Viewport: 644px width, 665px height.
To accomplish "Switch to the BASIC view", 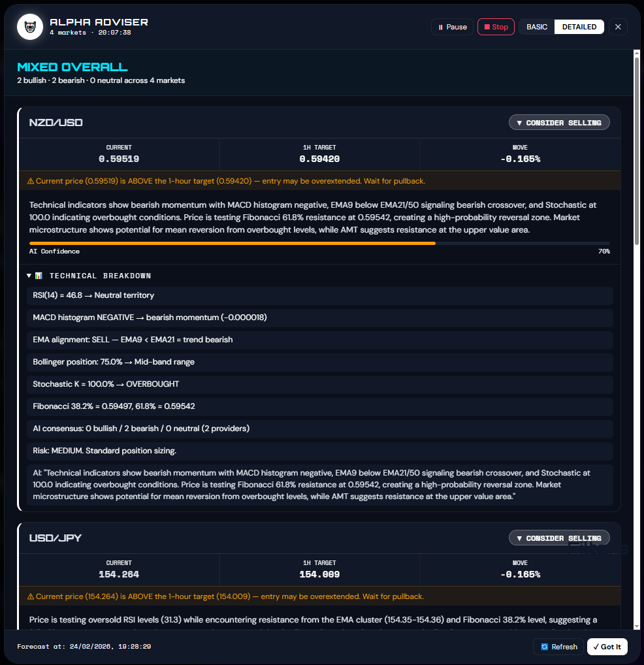I will pyautogui.click(x=537, y=27).
